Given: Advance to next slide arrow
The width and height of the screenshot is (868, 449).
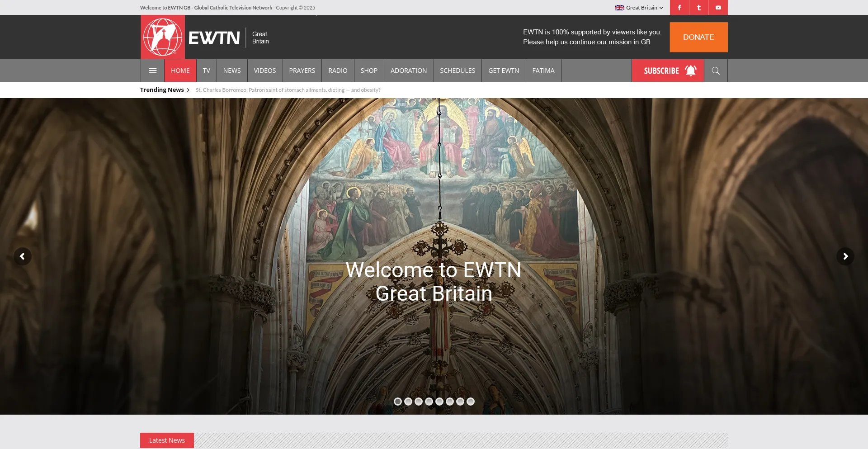Looking at the screenshot, I should point(845,256).
